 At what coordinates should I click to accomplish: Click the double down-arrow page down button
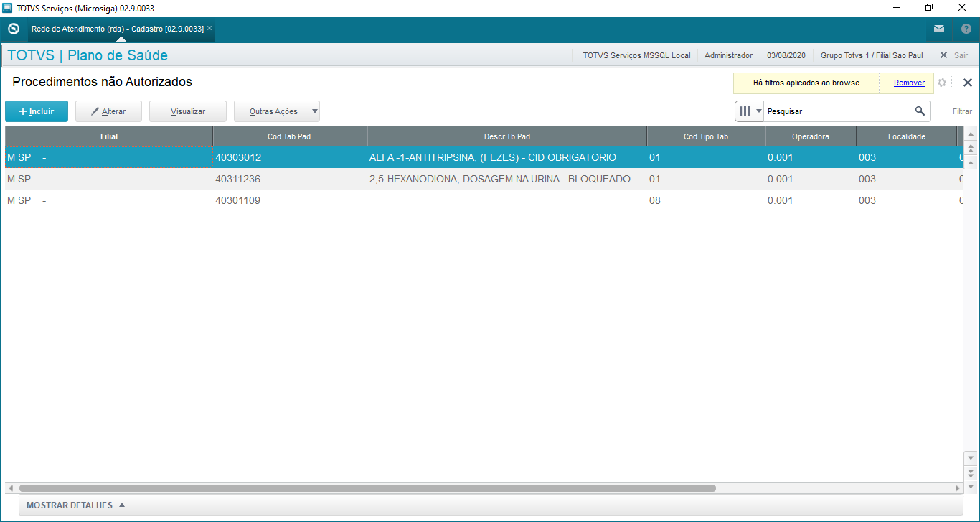[x=971, y=472]
